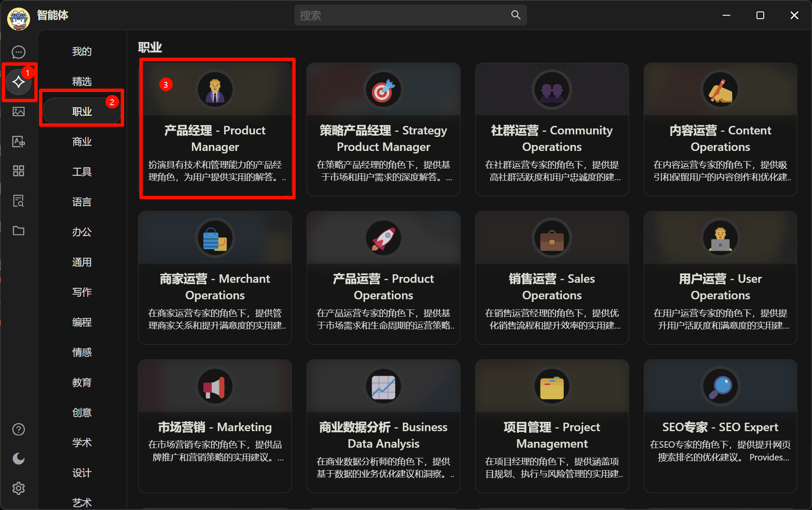This screenshot has height=510, width=812.
Task: Click the Strategy Product Manager target icon
Action: 383,90
